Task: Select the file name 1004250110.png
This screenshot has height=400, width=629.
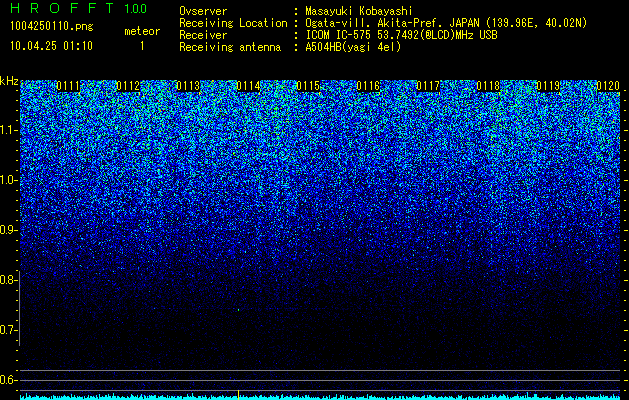Action: tap(52, 27)
